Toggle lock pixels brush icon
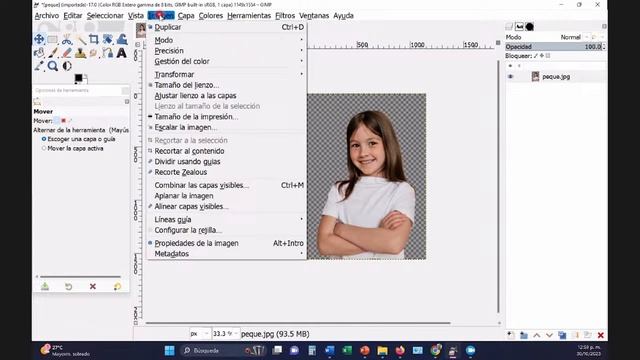 [x=536, y=56]
